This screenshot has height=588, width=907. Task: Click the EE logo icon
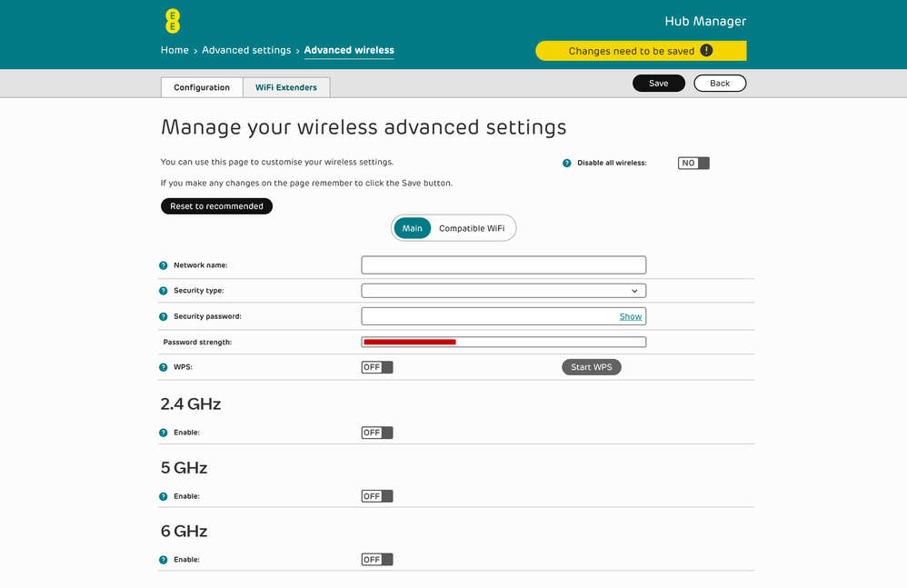173,22
